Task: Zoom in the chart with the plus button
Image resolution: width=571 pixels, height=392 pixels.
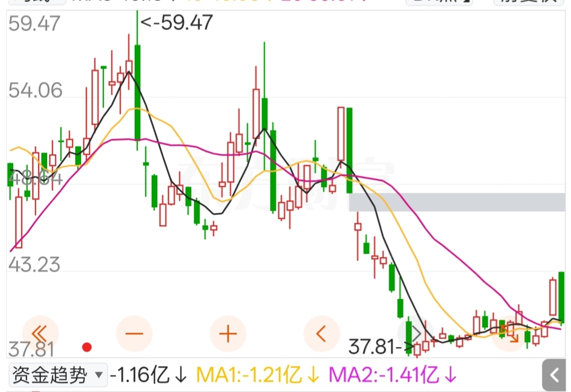Action: pos(228,333)
